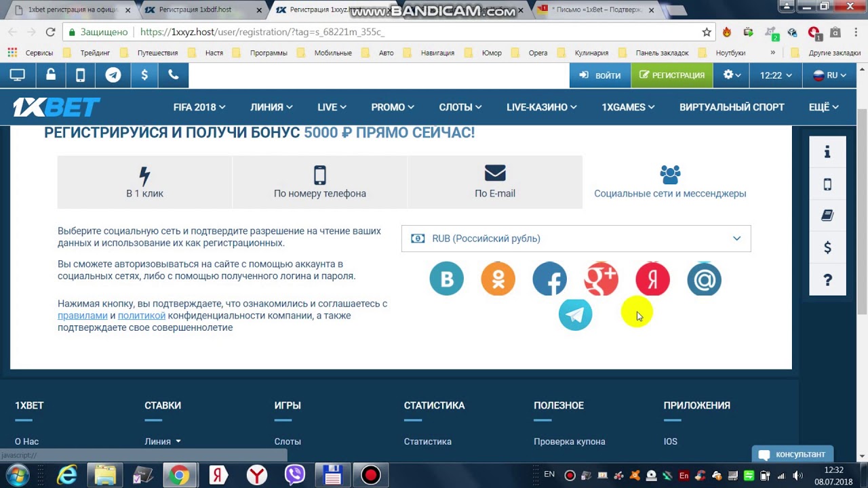868x488 pixels.
Task: Expand ЕЩЁ menu
Action: 824,107
